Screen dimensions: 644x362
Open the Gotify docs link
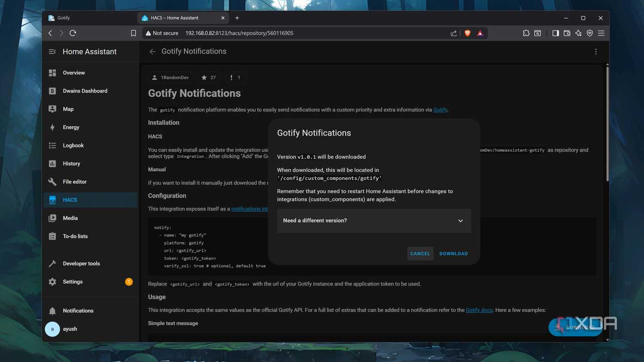click(x=479, y=310)
